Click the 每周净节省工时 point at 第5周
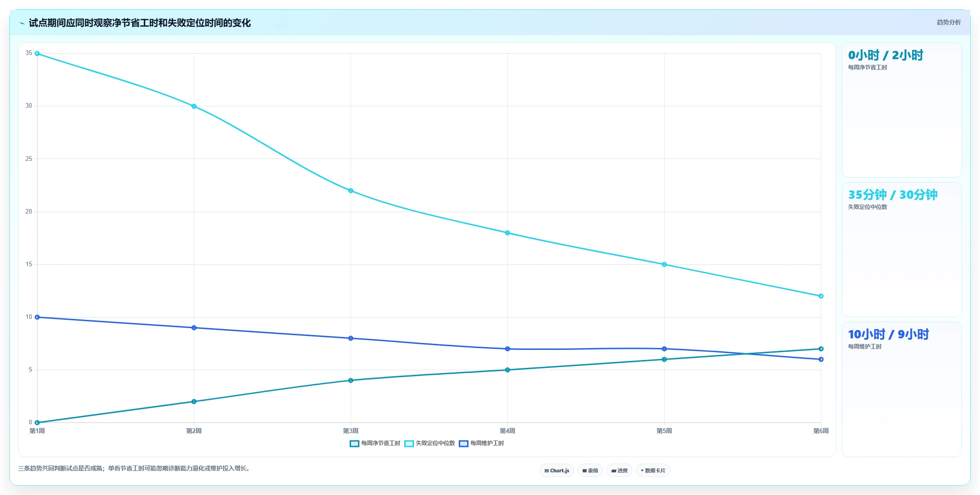This screenshot has width=980, height=495. point(664,359)
